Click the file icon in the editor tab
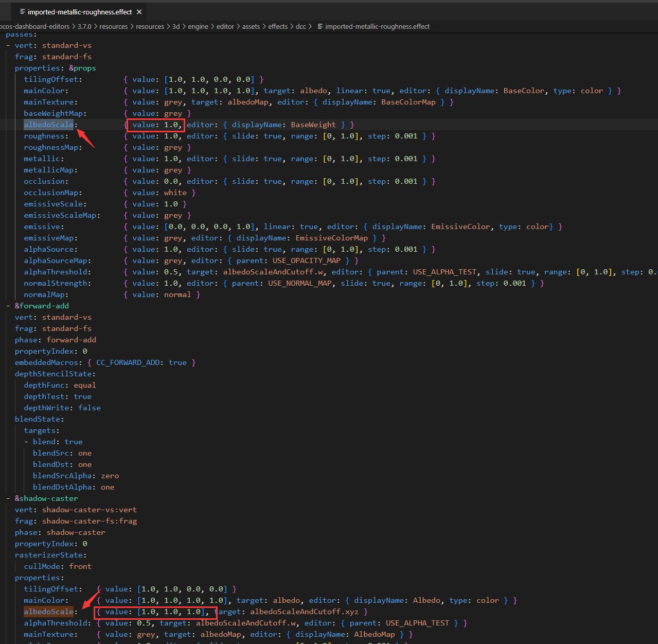This screenshot has width=658, height=644. pyautogui.click(x=23, y=12)
